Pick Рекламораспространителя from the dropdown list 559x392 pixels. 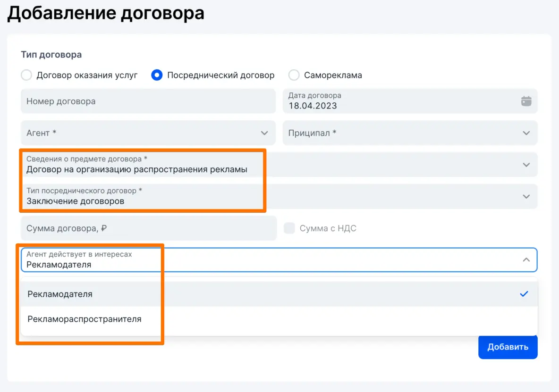[85, 319]
